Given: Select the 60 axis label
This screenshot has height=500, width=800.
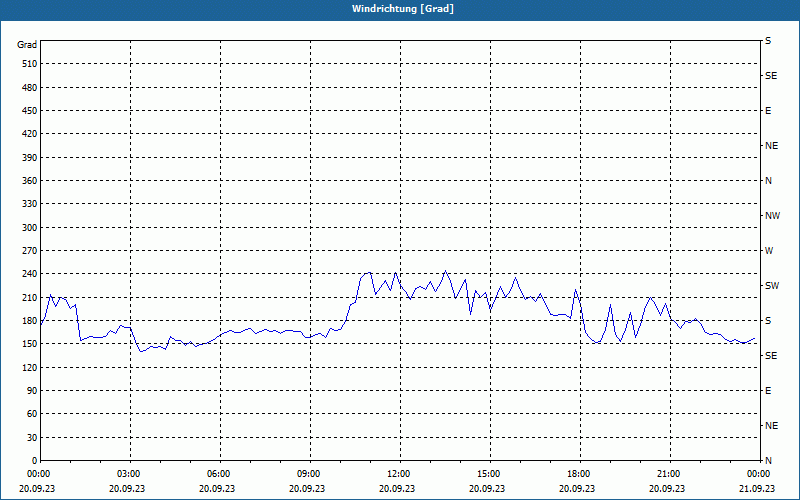Looking at the screenshot, I should click(x=33, y=414).
